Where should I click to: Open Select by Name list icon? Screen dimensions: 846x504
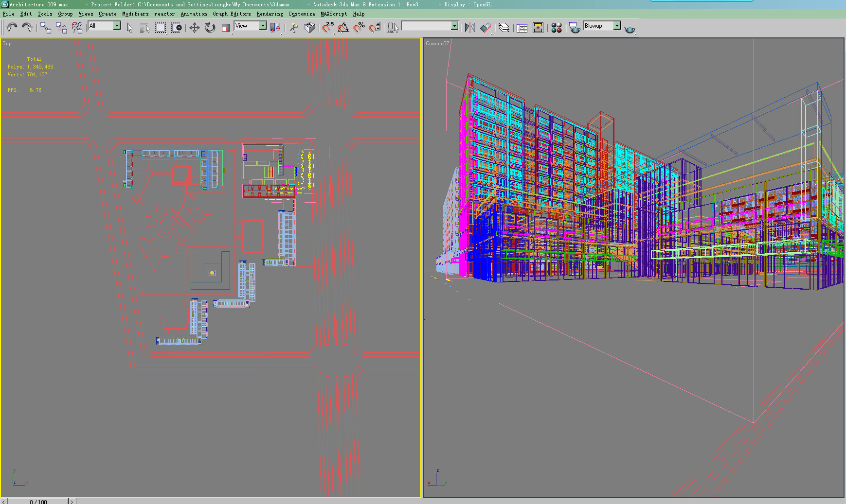(x=144, y=28)
